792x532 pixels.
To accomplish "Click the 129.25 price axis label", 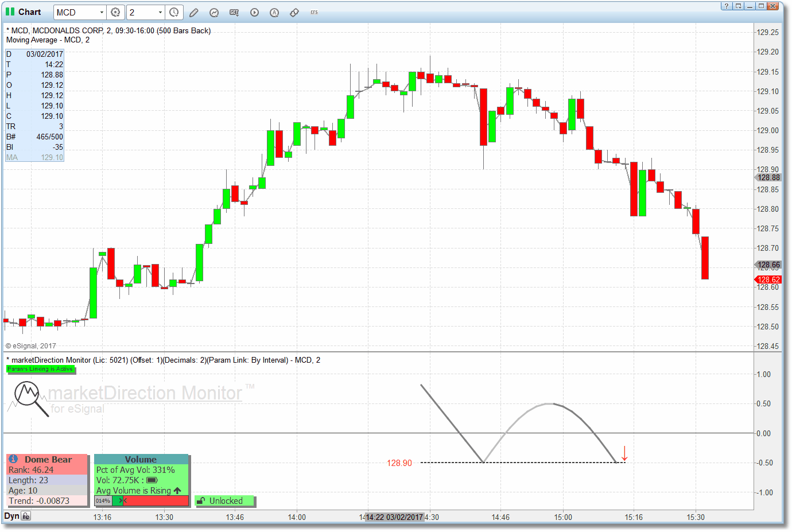I will pos(768,32).
